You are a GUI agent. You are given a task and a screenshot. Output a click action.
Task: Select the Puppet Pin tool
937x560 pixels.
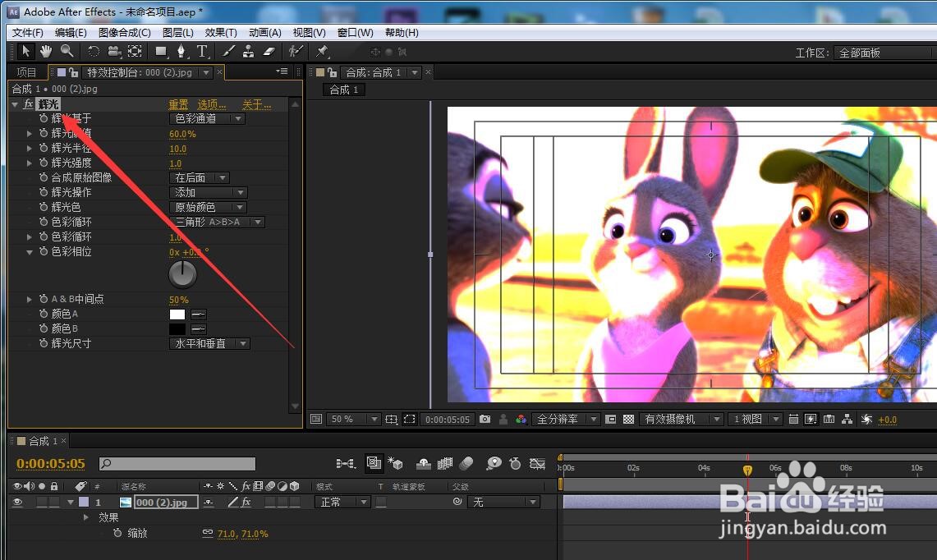[322, 52]
